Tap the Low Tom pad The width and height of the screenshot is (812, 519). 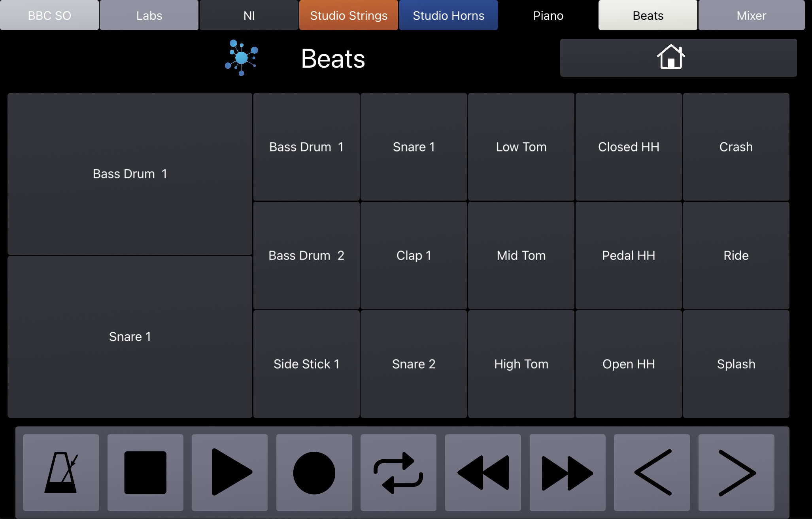tap(521, 147)
